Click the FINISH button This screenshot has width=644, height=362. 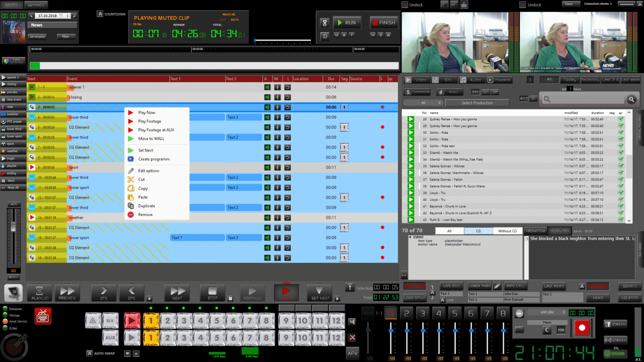(x=383, y=23)
